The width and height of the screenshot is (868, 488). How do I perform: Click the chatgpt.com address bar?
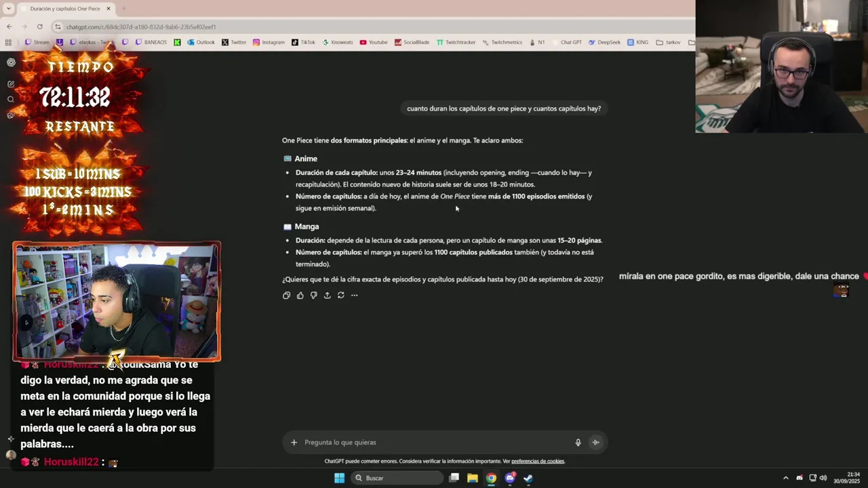(373, 26)
